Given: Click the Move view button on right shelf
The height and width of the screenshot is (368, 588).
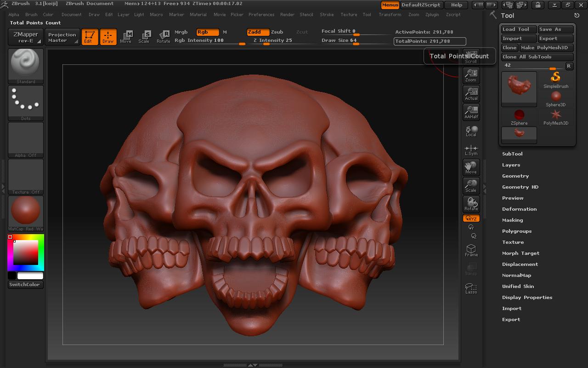Looking at the screenshot, I should point(471,167).
